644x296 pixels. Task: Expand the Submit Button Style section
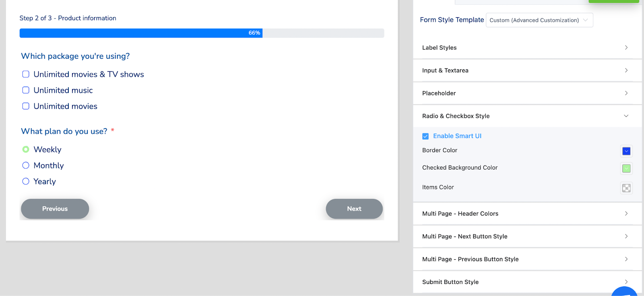coord(527,282)
